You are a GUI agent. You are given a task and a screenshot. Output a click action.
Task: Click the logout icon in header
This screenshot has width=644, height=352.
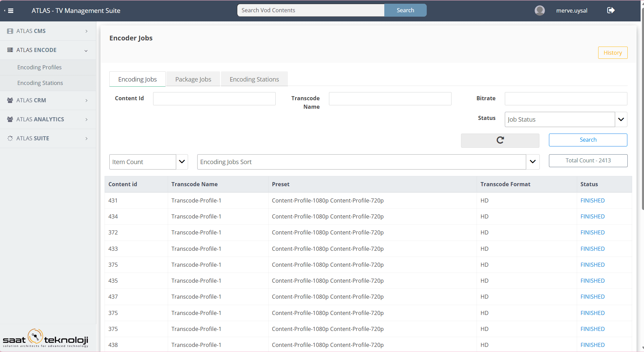click(611, 10)
